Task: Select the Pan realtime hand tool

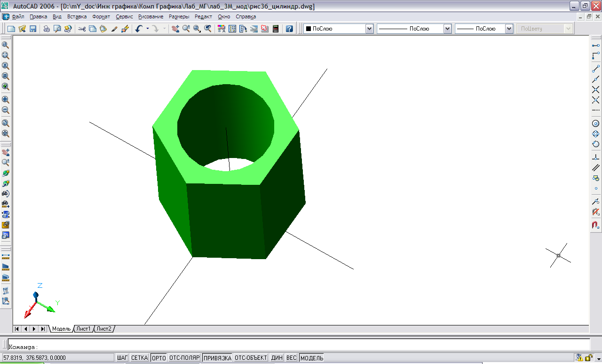Action: click(x=175, y=29)
